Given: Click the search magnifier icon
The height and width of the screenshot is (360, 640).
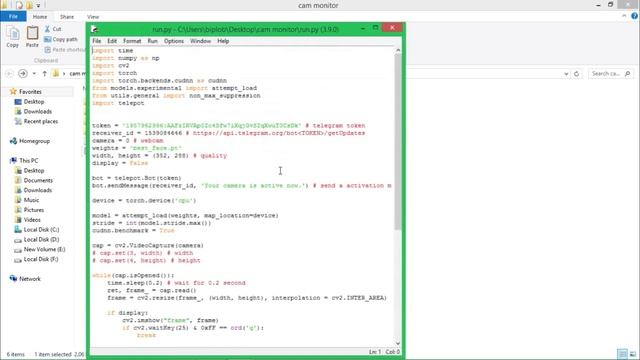Looking at the screenshot, I should tap(628, 74).
